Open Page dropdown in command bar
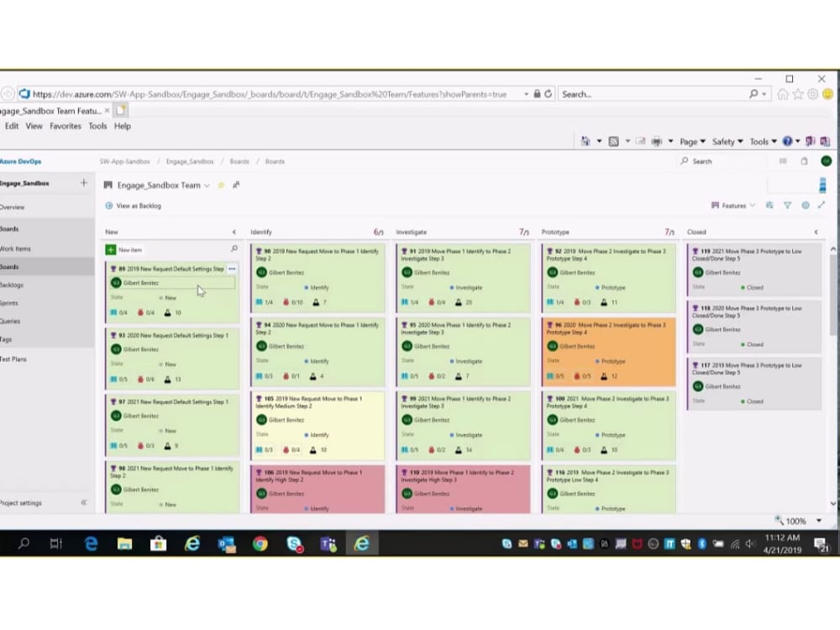 click(x=692, y=141)
